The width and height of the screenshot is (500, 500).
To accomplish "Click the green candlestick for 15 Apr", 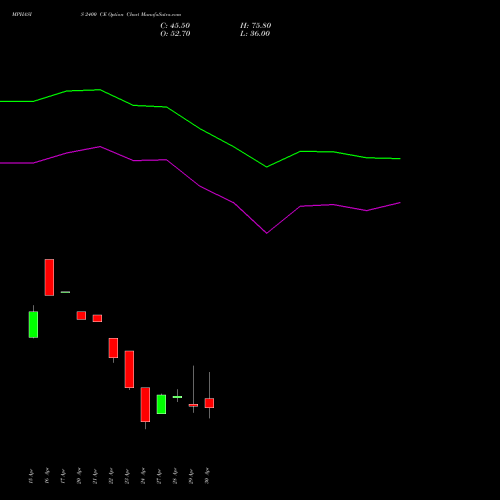I will click(33, 324).
